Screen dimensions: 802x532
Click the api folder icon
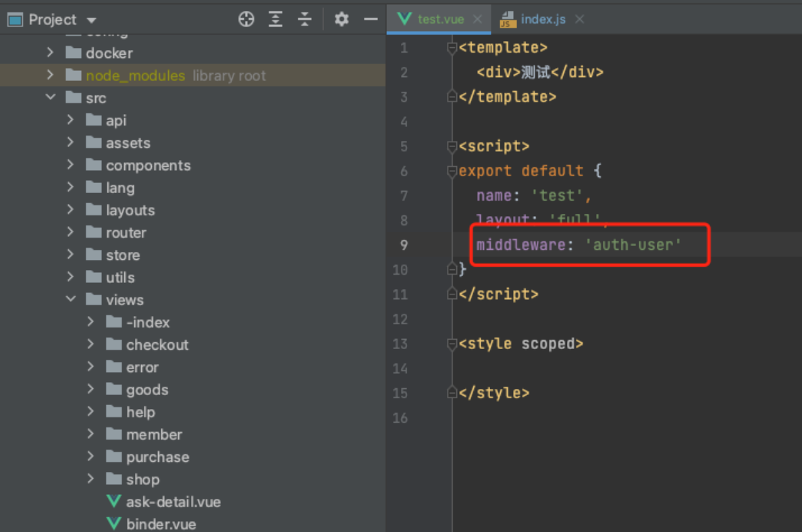94,119
